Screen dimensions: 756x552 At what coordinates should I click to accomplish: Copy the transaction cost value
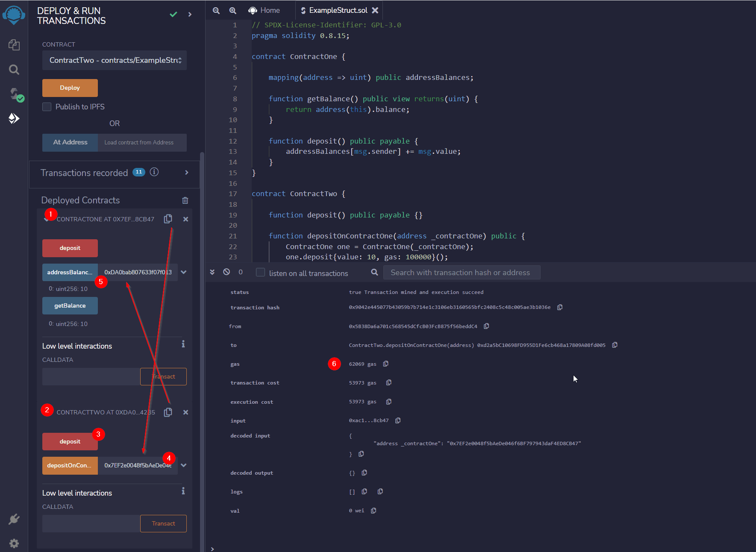[388, 382]
